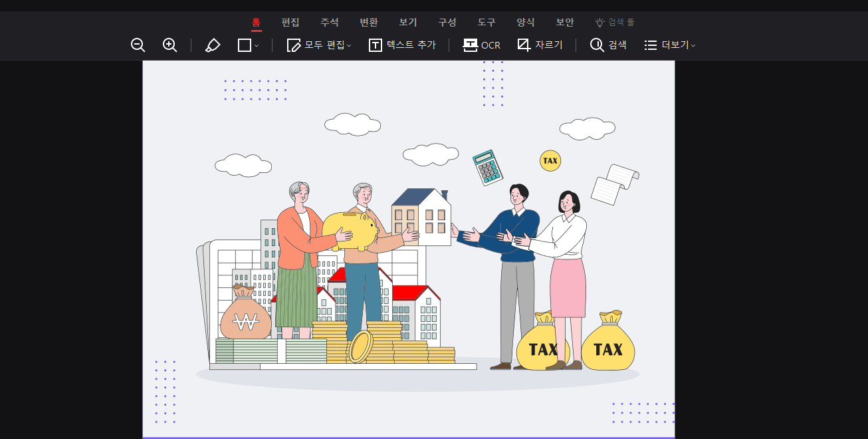This screenshot has width=868, height=439.
Task: Switch to the 홈 tab
Action: tap(256, 22)
